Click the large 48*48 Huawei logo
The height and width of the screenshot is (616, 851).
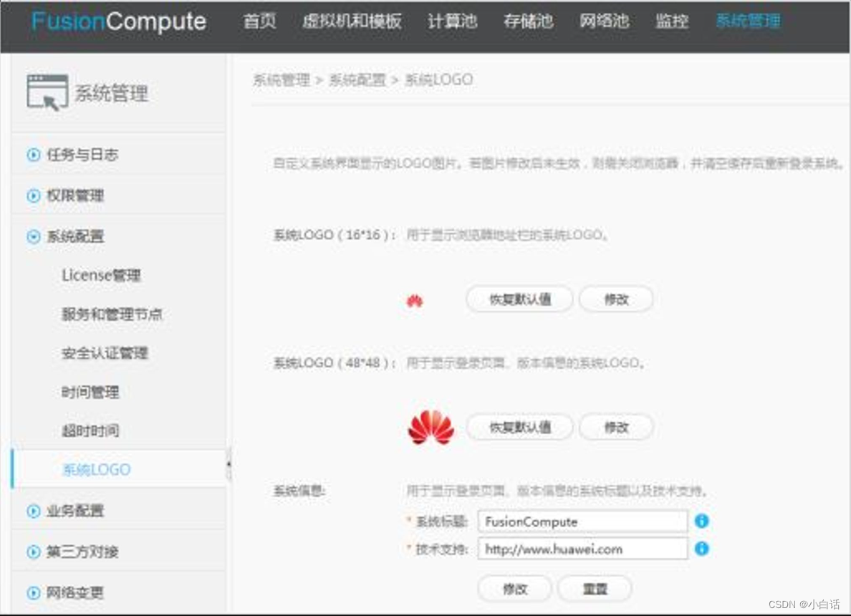[431, 428]
